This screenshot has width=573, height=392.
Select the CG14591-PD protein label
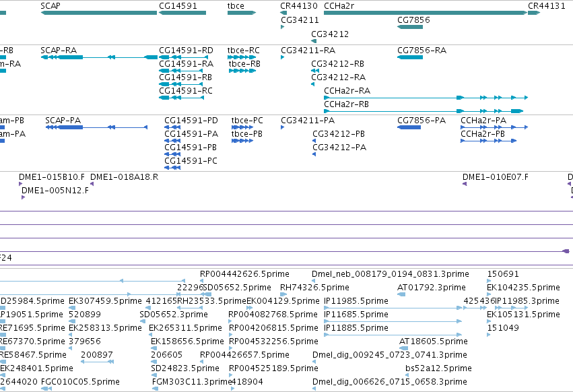tap(191, 121)
